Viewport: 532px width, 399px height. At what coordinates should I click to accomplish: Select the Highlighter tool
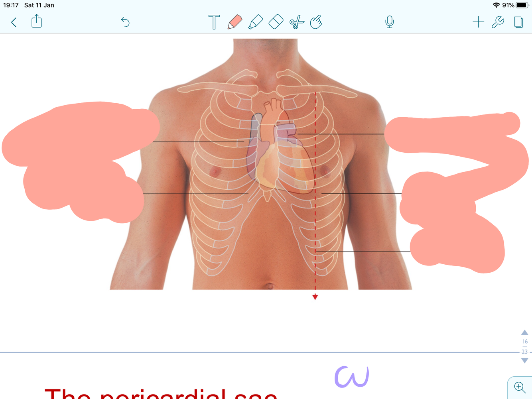point(255,22)
